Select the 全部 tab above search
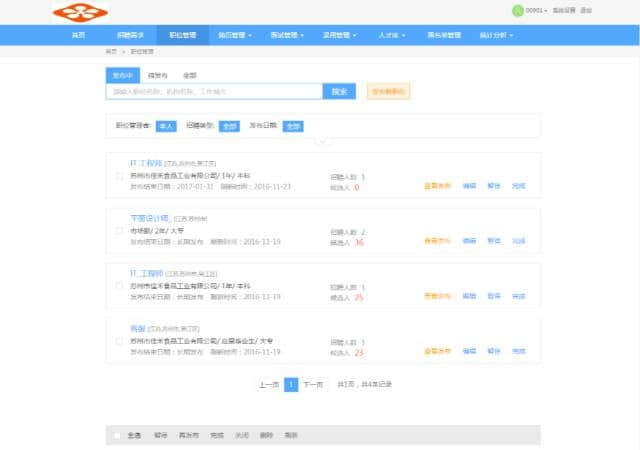 pos(189,75)
